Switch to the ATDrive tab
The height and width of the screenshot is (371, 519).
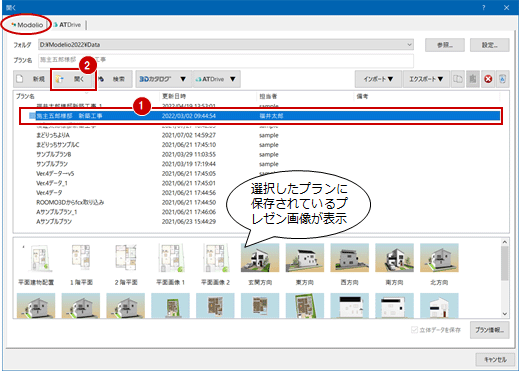[x=68, y=25]
